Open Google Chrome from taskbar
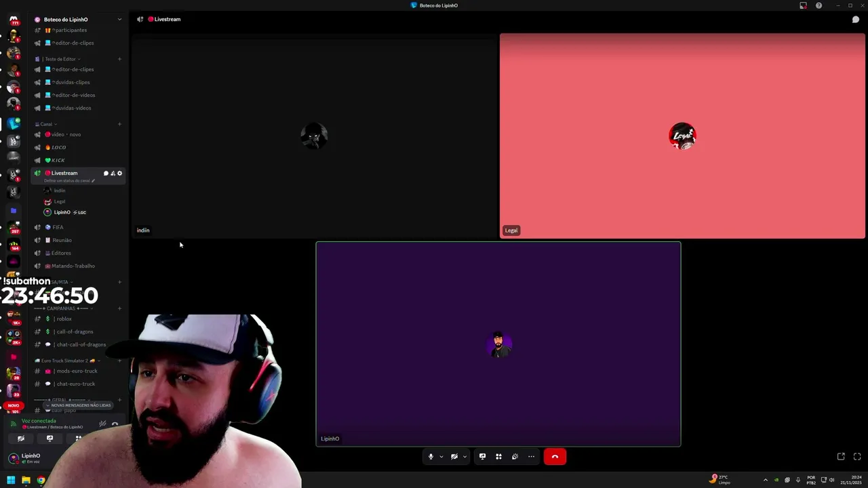This screenshot has height=488, width=868. [x=41, y=481]
